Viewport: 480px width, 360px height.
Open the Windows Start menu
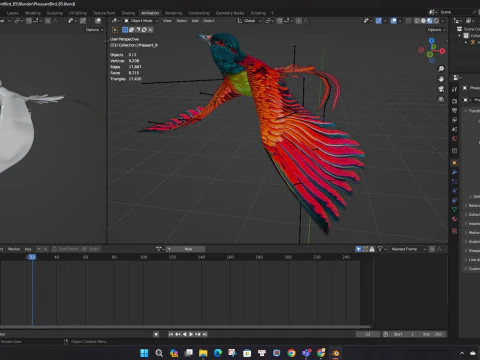(x=144, y=353)
